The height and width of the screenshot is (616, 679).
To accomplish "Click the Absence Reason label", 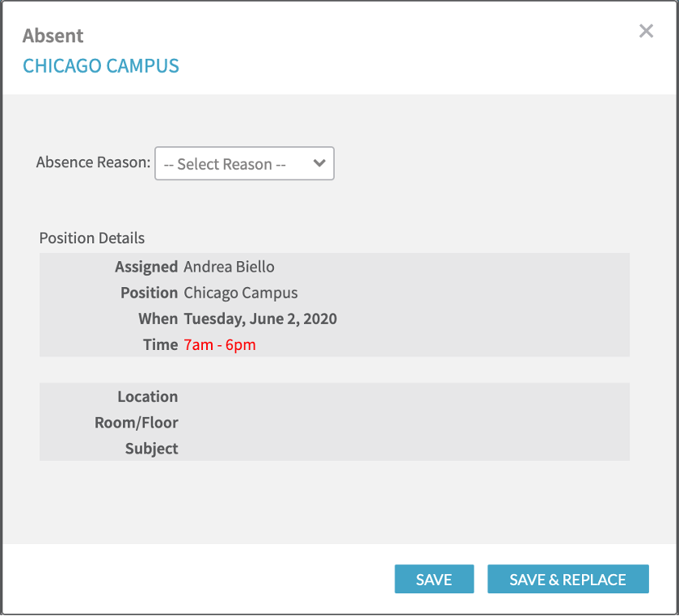I will click(93, 162).
